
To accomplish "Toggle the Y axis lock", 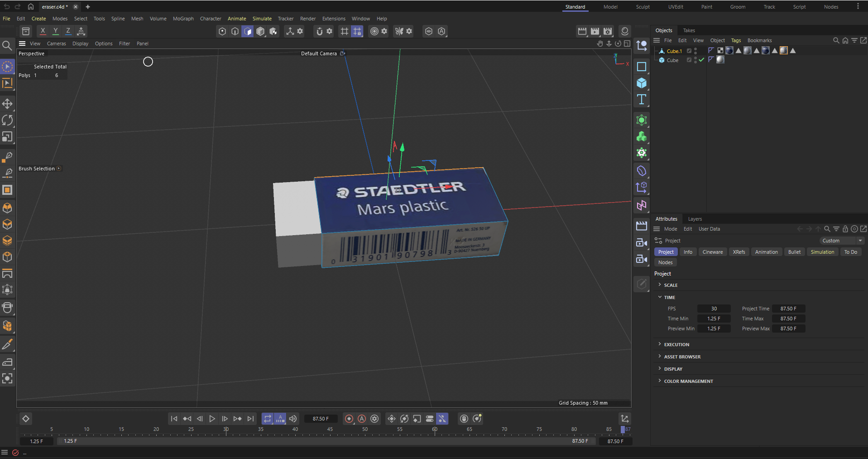I will [x=55, y=31].
